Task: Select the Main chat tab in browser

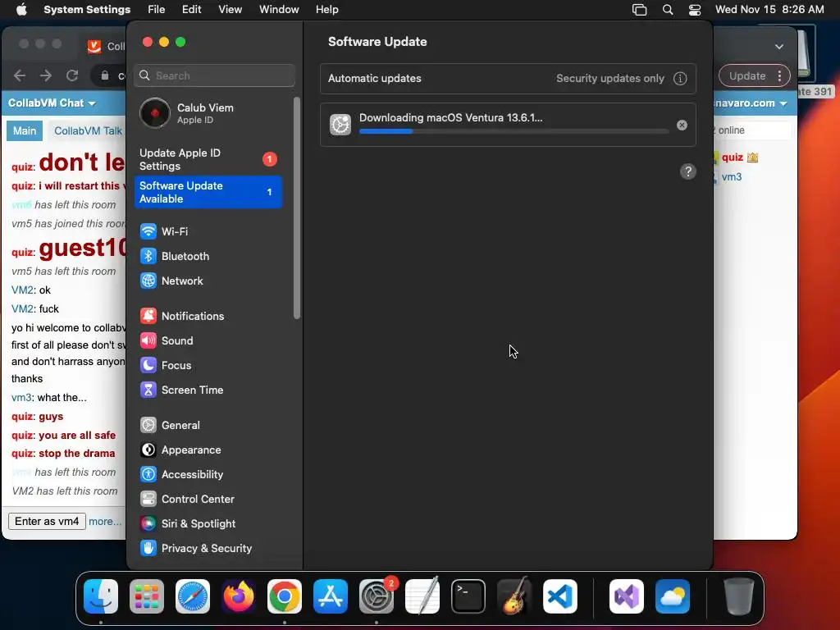Action: 25,130
